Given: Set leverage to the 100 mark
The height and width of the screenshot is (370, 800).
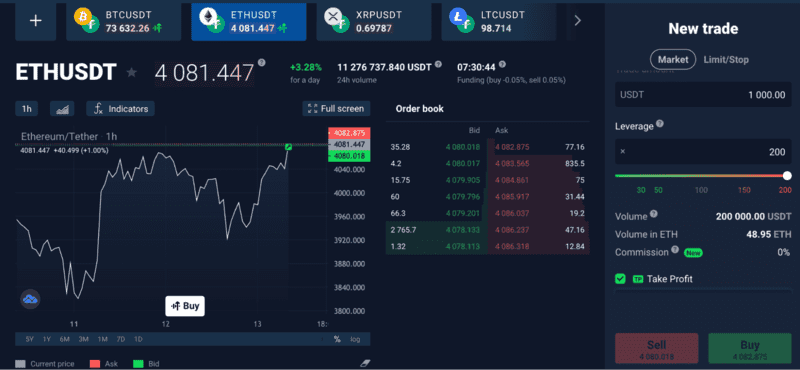Looking at the screenshot, I should (x=702, y=190).
